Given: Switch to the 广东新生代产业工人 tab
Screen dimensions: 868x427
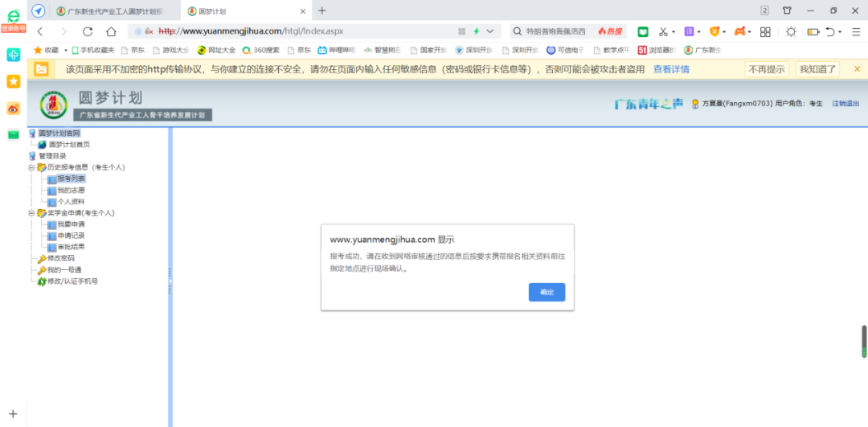Looking at the screenshot, I should click(x=113, y=10).
